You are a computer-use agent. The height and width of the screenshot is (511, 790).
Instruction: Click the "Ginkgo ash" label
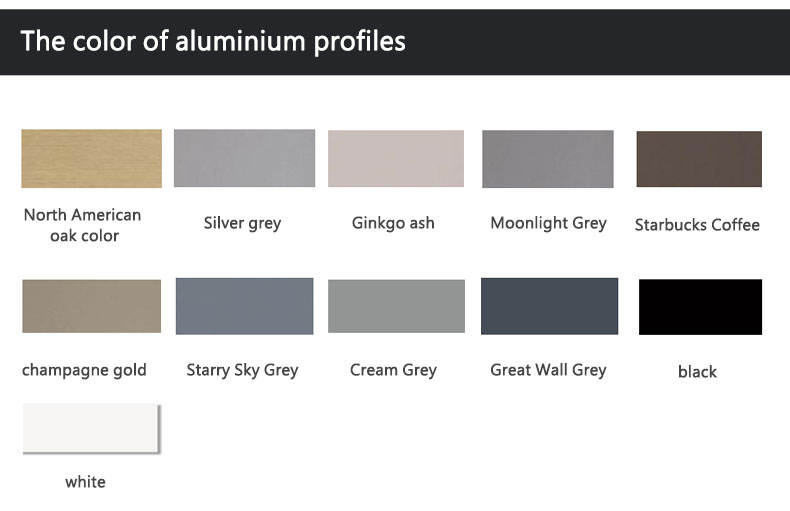(393, 223)
